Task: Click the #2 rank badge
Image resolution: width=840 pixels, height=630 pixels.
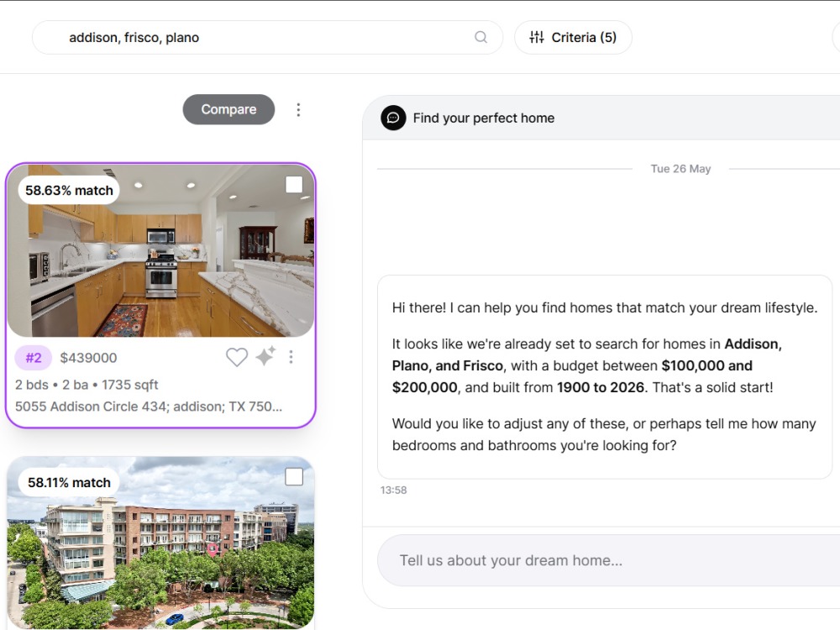Action: coord(34,358)
